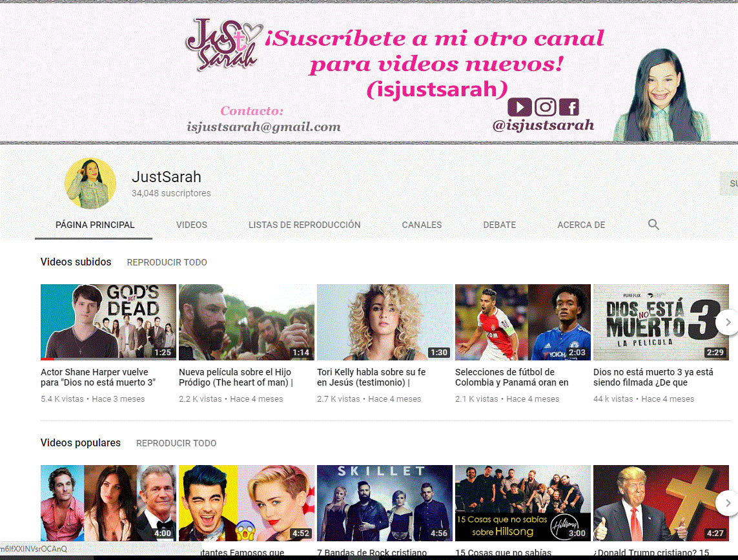738x560 pixels.
Task: Click the Just Sarah logo in banner
Action: 223,45
